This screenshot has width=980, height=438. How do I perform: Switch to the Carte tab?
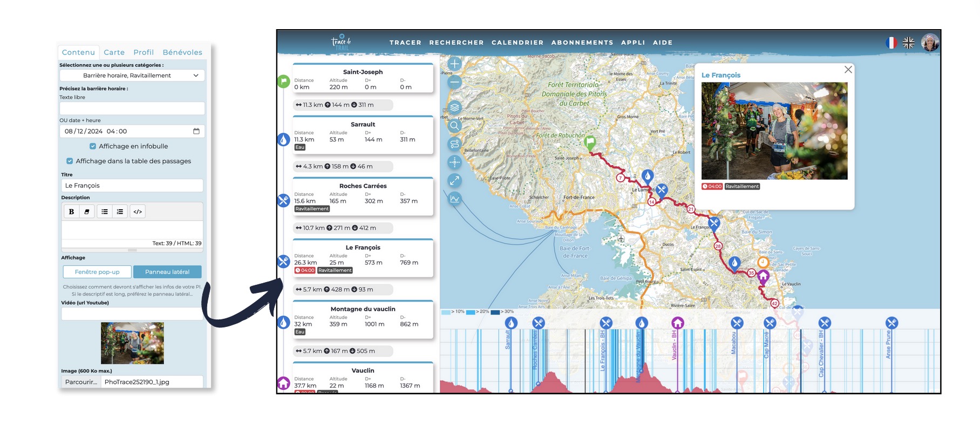click(x=114, y=52)
